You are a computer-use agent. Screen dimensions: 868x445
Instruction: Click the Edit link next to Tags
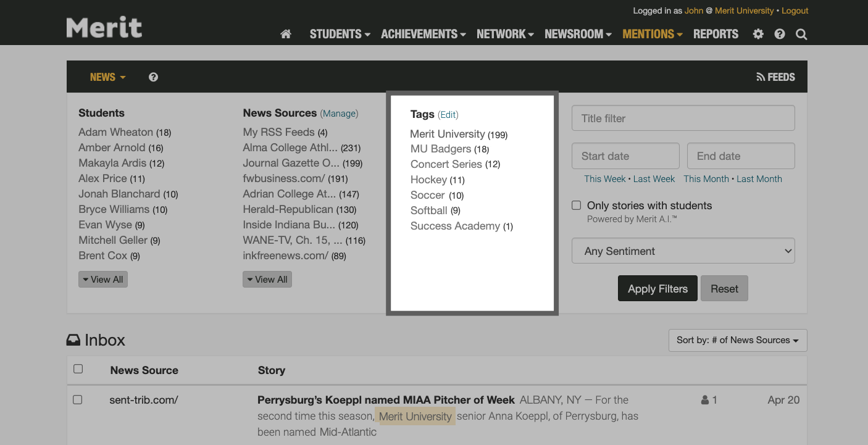(448, 115)
